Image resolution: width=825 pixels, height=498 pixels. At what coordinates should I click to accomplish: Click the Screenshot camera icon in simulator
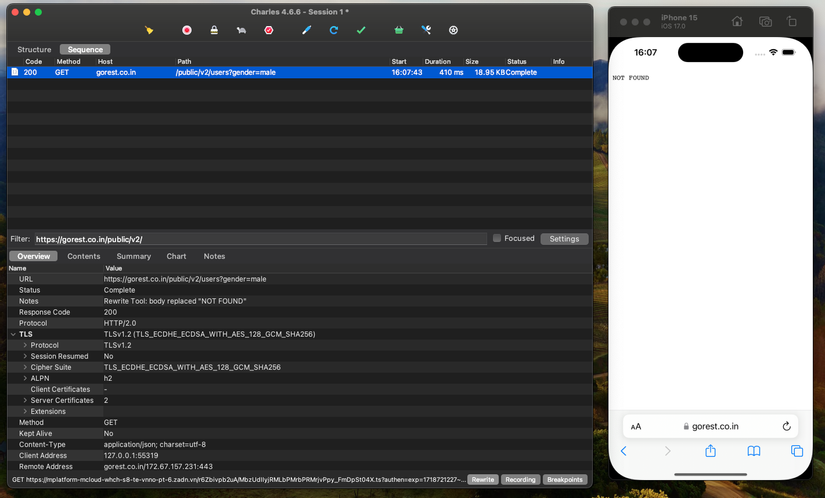pos(765,22)
